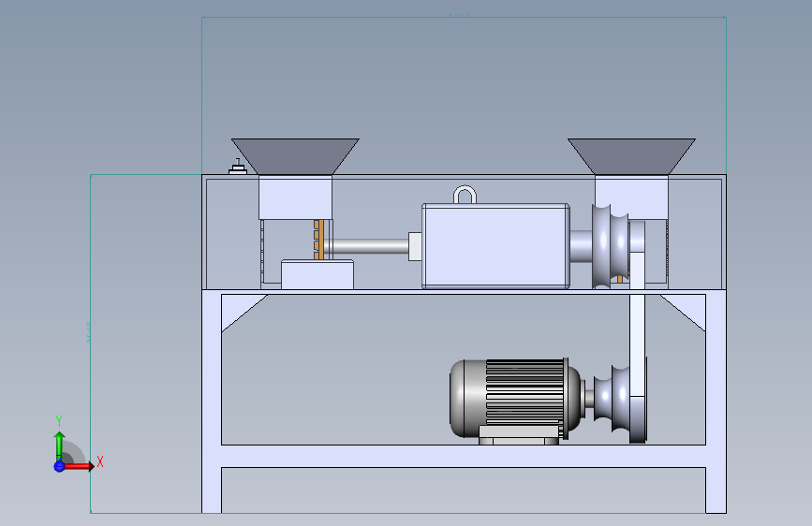Click the small box below left hopper

pos(317,274)
